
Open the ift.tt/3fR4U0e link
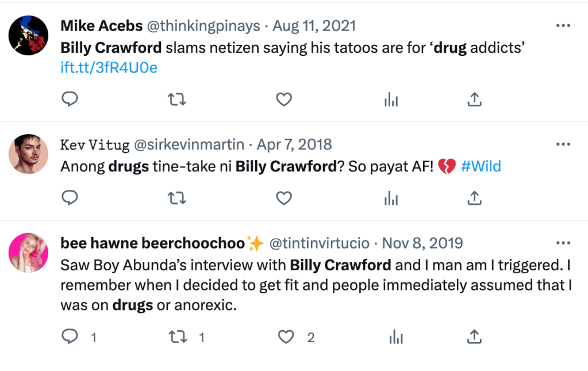109,68
